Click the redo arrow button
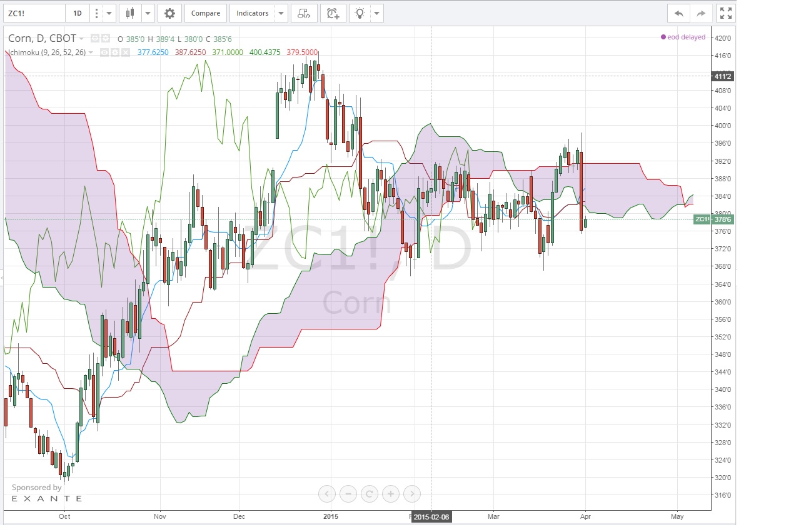 click(x=700, y=13)
